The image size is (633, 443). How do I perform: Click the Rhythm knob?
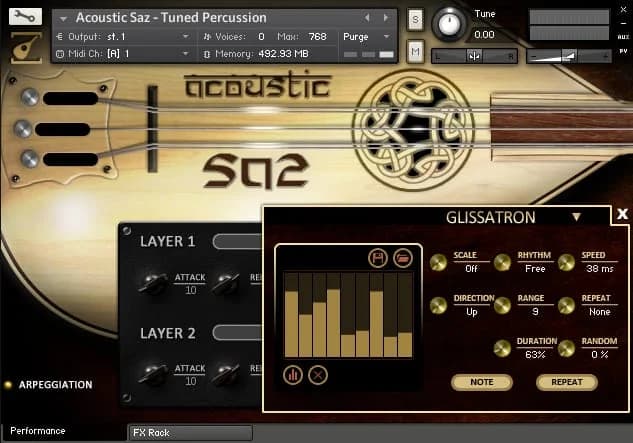502,262
